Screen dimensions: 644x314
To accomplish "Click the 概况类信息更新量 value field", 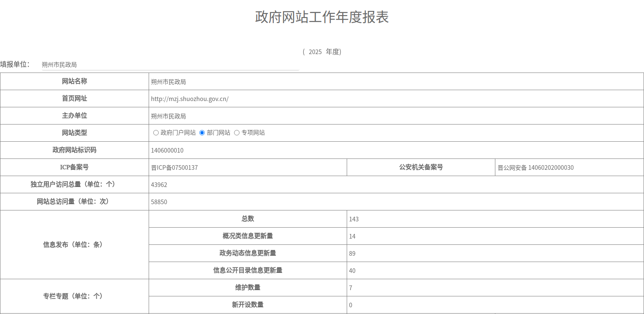I will coord(494,236).
